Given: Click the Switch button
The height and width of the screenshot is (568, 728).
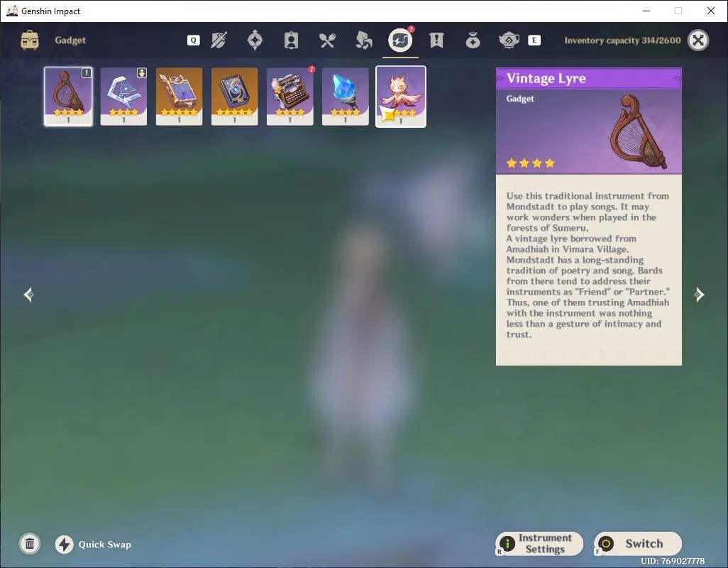Looking at the screenshot, I should [x=638, y=543].
